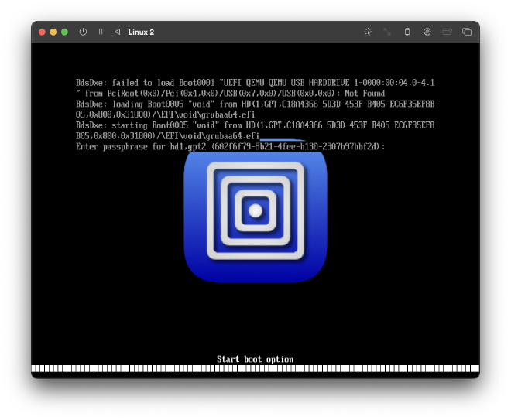
Task: Toggle capture mouse cursor icon
Action: click(368, 32)
